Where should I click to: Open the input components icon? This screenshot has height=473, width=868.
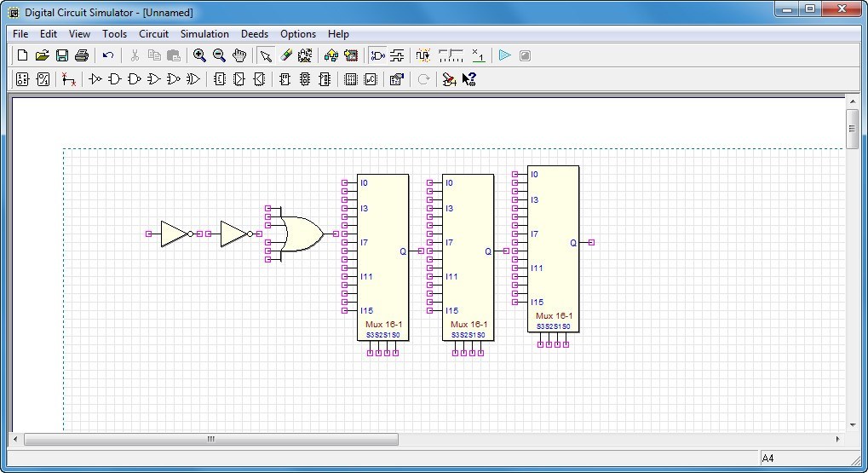pos(22,79)
